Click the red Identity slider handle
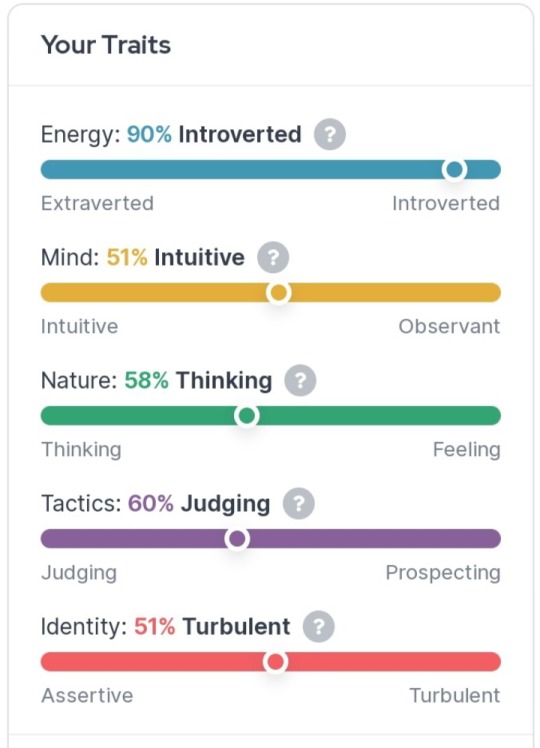 (275, 662)
